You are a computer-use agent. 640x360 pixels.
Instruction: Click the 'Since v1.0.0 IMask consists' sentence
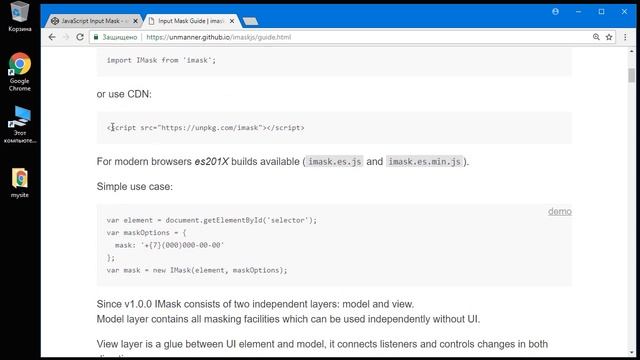coord(256,304)
